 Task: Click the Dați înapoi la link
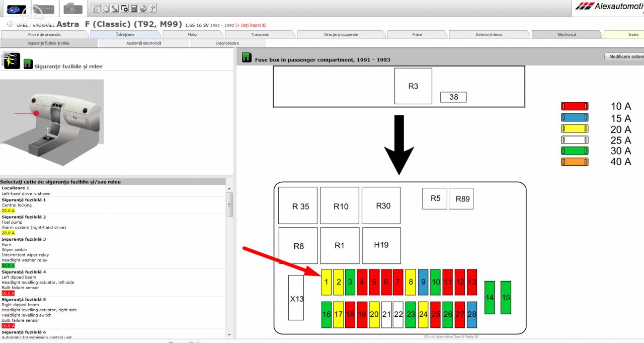pos(251,25)
